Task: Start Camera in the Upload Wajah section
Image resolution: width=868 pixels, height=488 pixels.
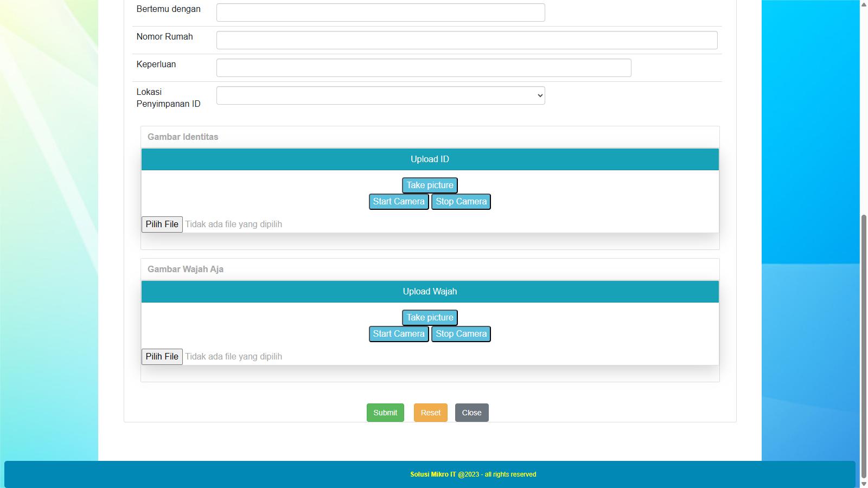Action: [x=398, y=334]
